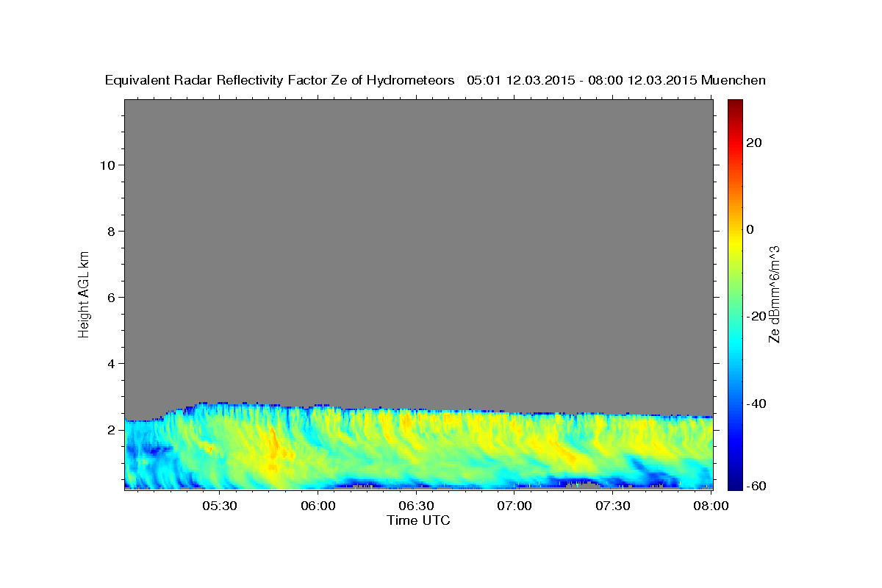This screenshot has height=588, width=882.
Task: Click the 'Ze dBmm^6/m^3' colorbar label
Action: coord(774,293)
